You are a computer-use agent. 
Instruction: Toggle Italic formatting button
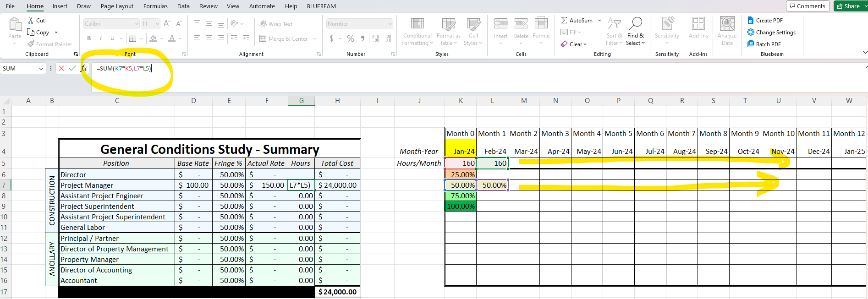(101, 38)
